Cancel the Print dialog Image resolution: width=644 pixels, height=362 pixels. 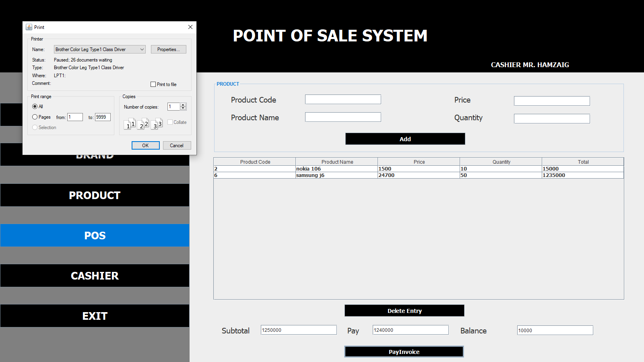point(177,146)
